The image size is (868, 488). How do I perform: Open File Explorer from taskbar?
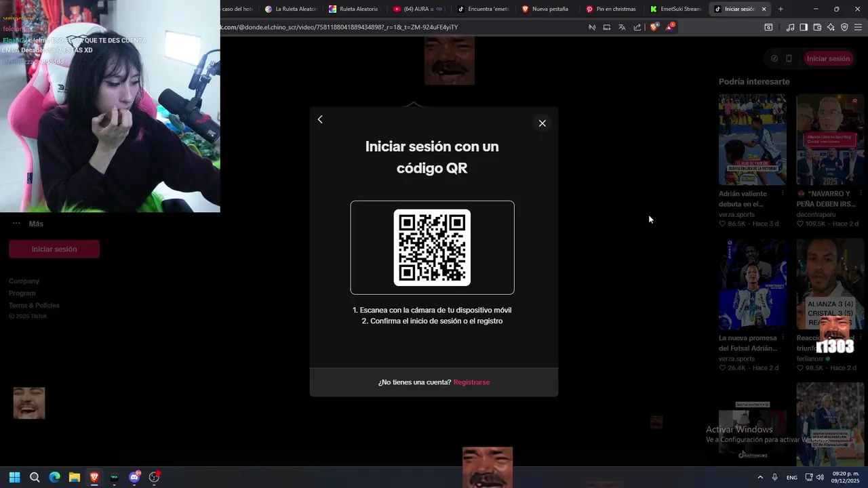pyautogui.click(x=75, y=477)
